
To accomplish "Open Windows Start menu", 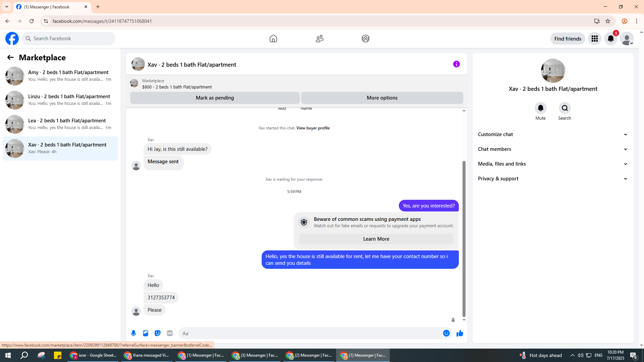I will [x=8, y=355].
